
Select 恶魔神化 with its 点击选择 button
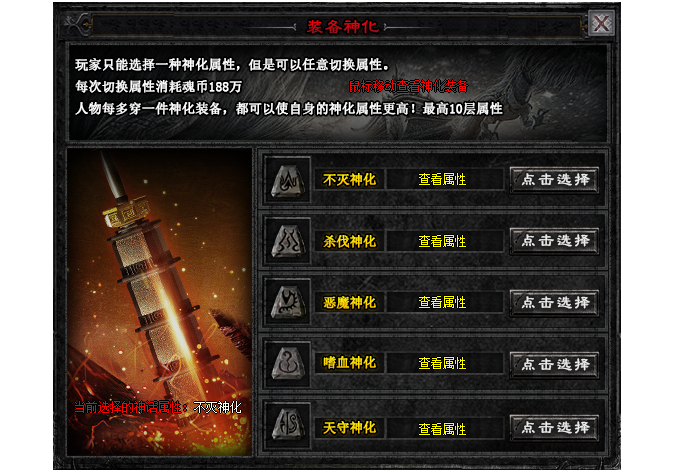pyautogui.click(x=555, y=303)
